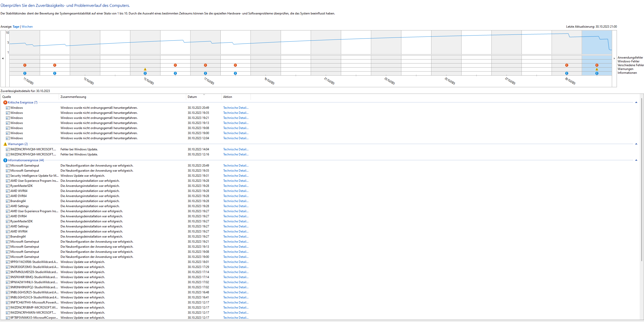Collapse the Warnungen group chevron

[636, 144]
